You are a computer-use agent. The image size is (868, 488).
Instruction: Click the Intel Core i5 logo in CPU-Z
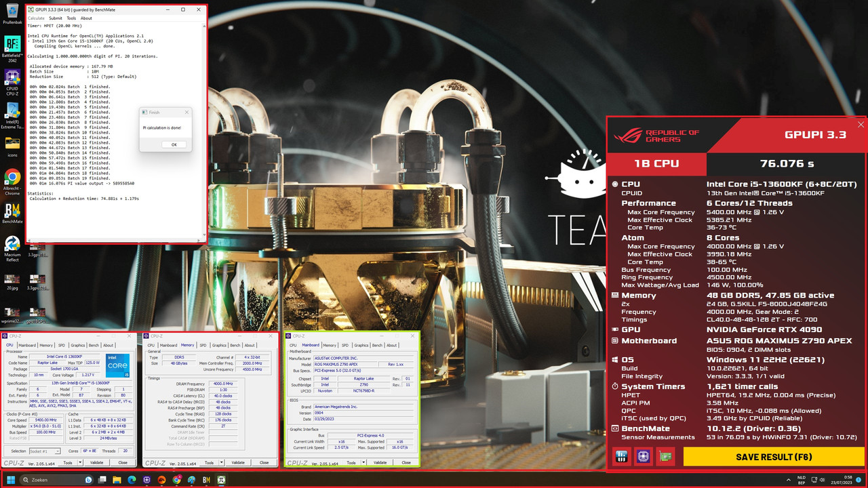tap(117, 366)
